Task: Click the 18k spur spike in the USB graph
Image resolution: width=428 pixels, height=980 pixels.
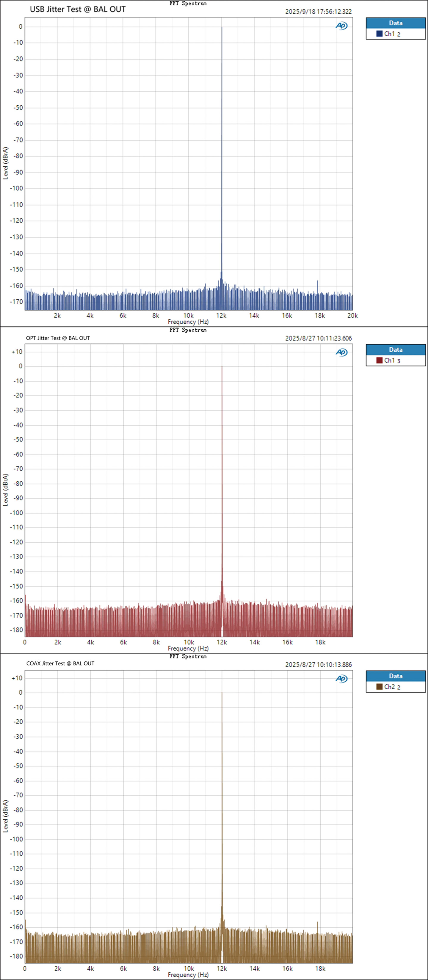Action: coord(317,288)
